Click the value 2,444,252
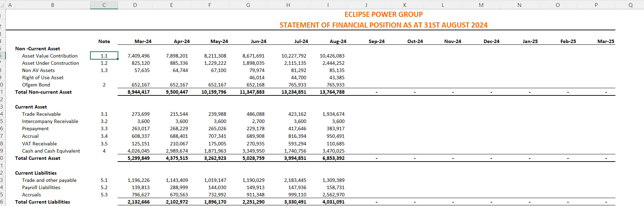Image resolution: width=644 pixels, height=206 pixels. [x=334, y=63]
